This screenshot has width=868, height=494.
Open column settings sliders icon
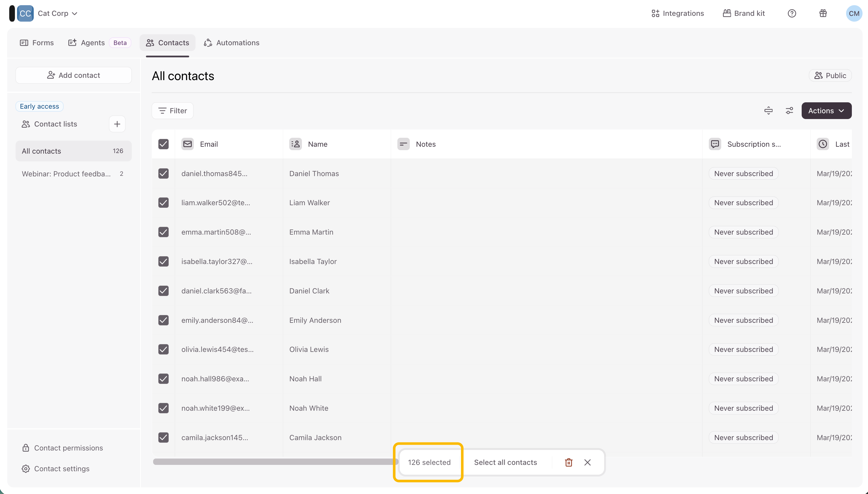(789, 111)
